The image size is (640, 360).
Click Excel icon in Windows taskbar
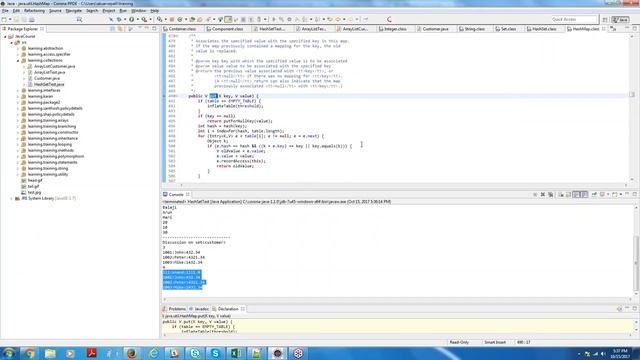(236, 353)
